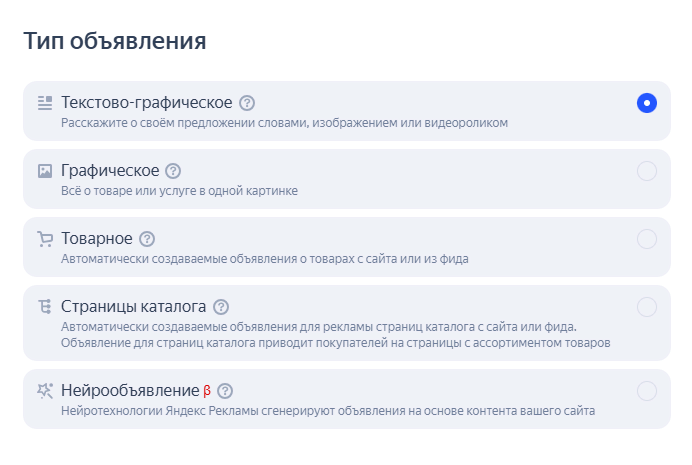Click the Нейрообъявление option title

click(x=130, y=391)
